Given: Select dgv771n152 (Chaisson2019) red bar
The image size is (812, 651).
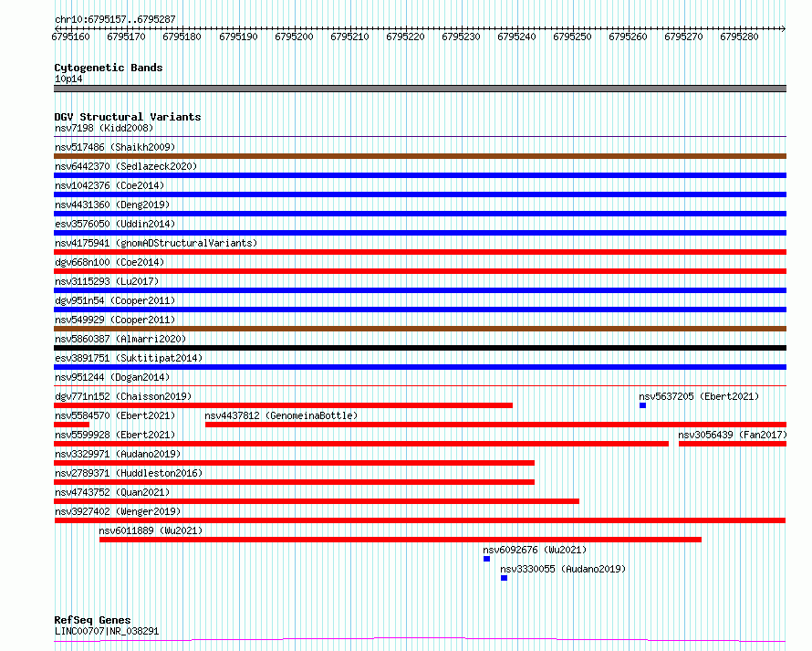Looking at the screenshot, I should click(283, 405).
